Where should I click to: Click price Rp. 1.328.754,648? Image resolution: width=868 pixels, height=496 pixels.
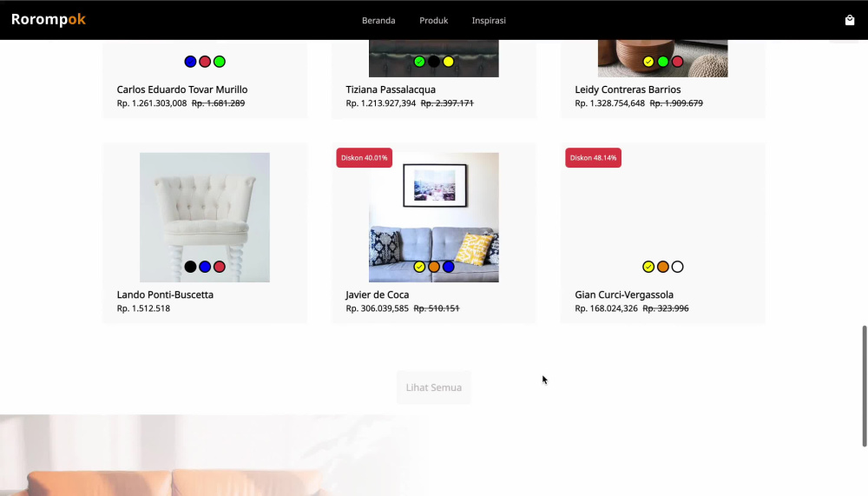[609, 103]
